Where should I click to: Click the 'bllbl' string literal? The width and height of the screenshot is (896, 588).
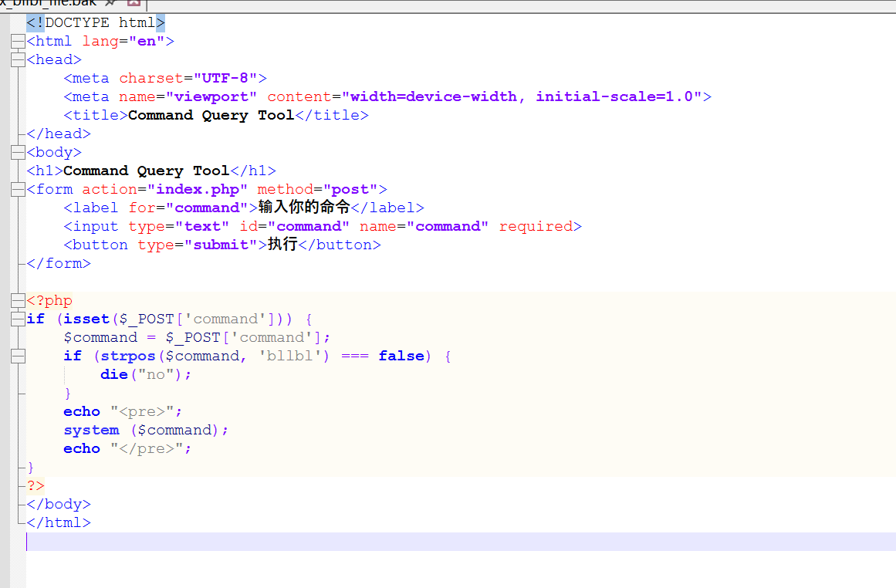coord(289,356)
